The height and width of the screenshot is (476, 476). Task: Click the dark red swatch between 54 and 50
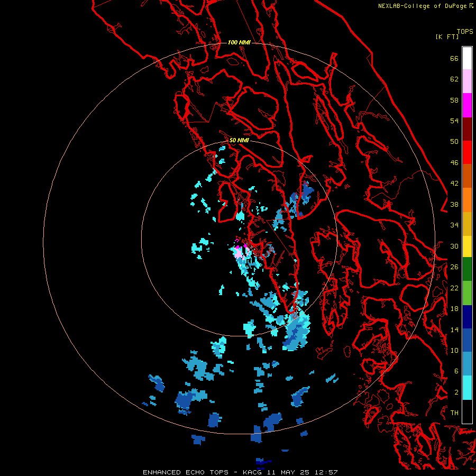coord(467,129)
